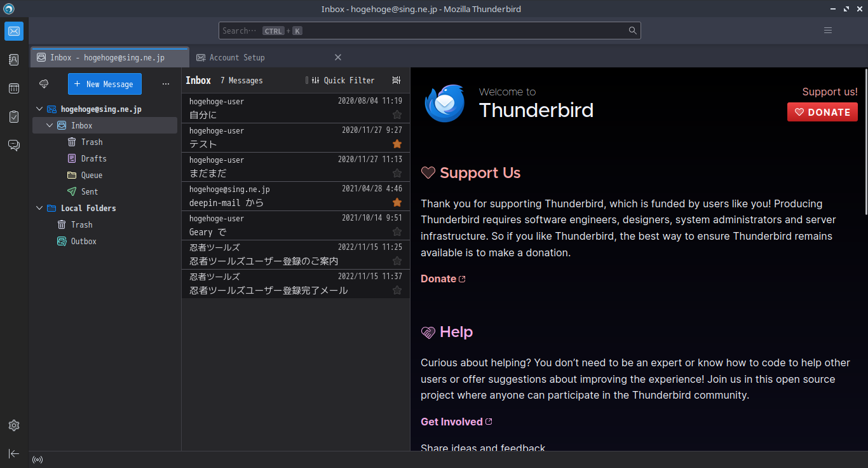Star the 自分に message
This screenshot has width=868, height=468.
click(397, 115)
